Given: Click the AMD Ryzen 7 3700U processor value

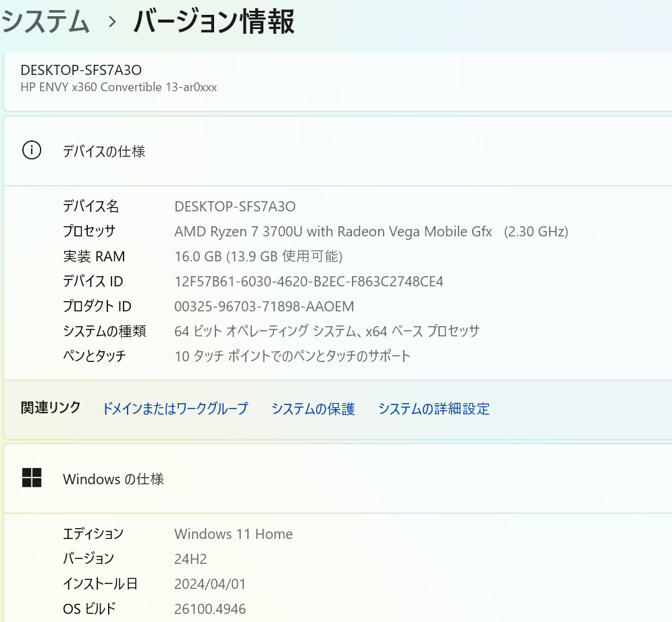Looking at the screenshot, I should [371, 232].
